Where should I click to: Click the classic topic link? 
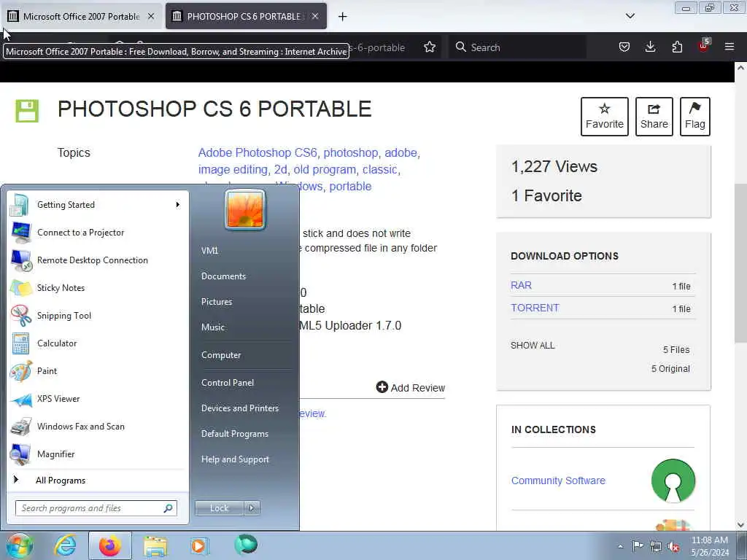click(379, 169)
